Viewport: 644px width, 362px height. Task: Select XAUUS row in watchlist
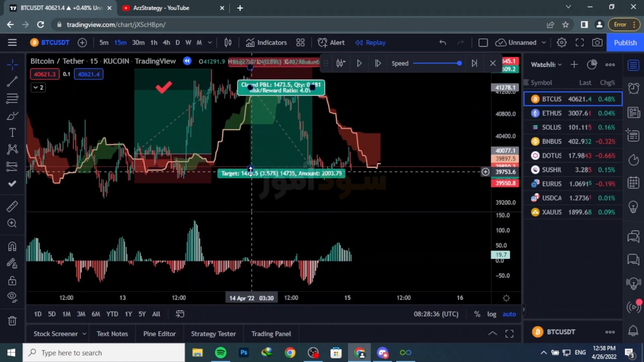tap(573, 212)
